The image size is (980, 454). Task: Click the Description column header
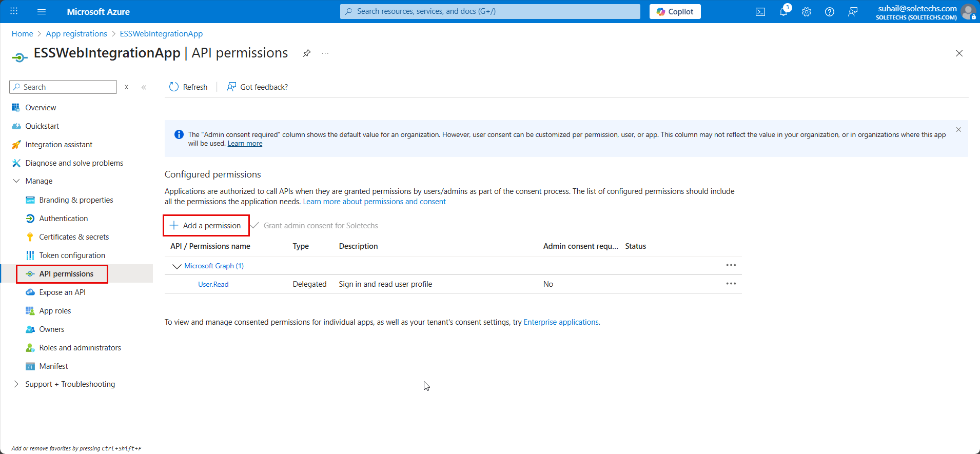[358, 246]
